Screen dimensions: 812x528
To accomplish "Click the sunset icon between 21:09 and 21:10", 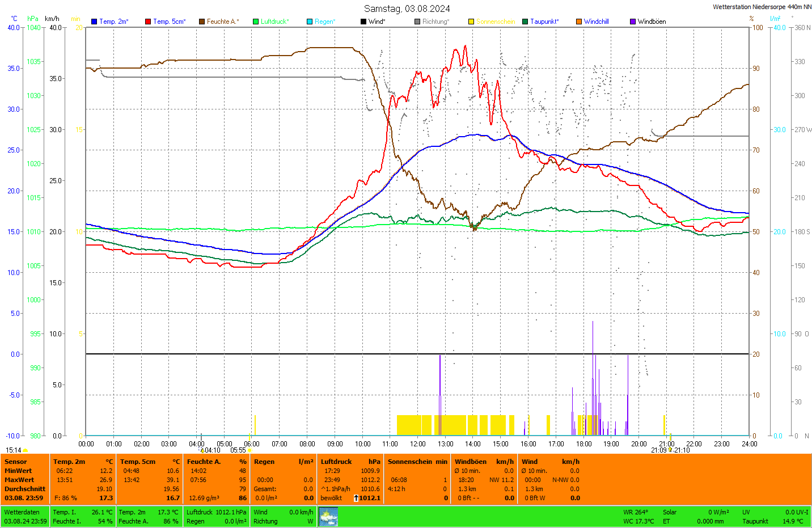I will click(670, 450).
